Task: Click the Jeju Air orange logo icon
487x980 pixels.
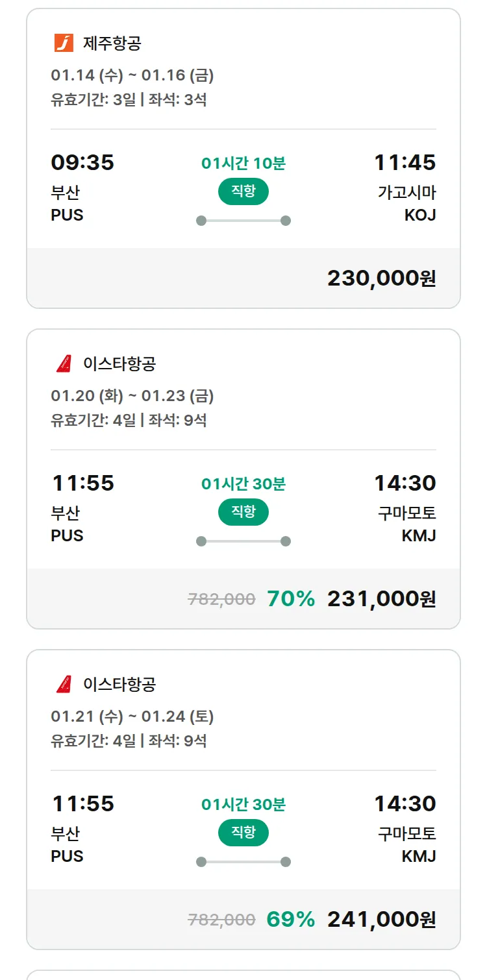Action: [64, 43]
